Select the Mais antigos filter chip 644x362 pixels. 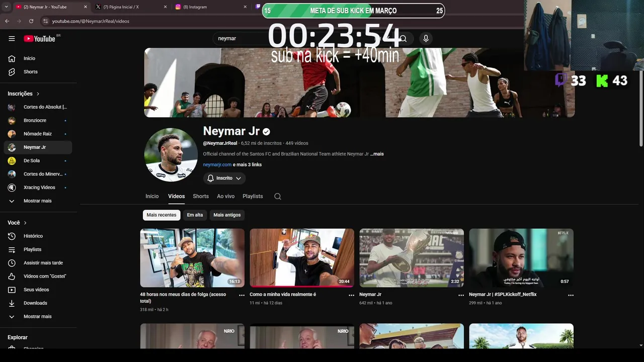227,215
